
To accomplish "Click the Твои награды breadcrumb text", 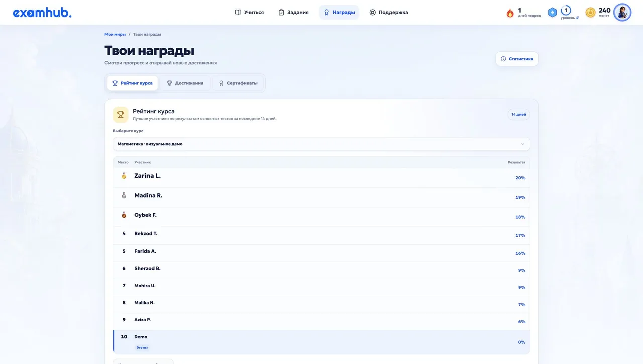I will click(147, 34).
